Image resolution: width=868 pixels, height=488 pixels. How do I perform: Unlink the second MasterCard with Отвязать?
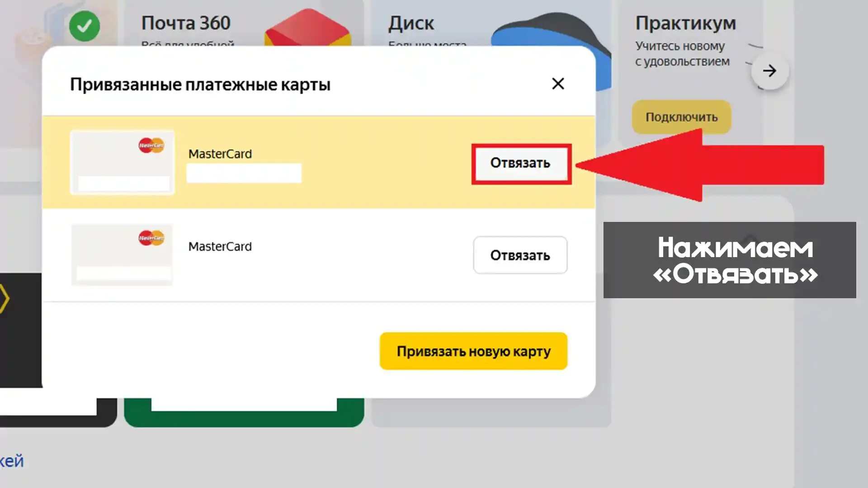(520, 255)
